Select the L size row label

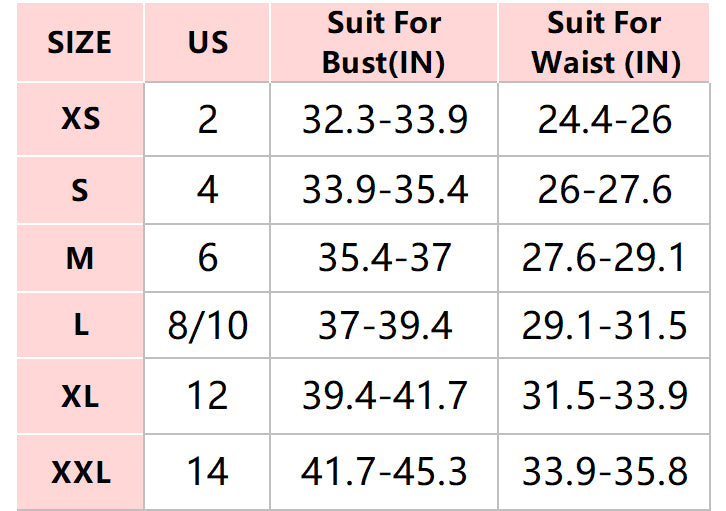[80, 327]
